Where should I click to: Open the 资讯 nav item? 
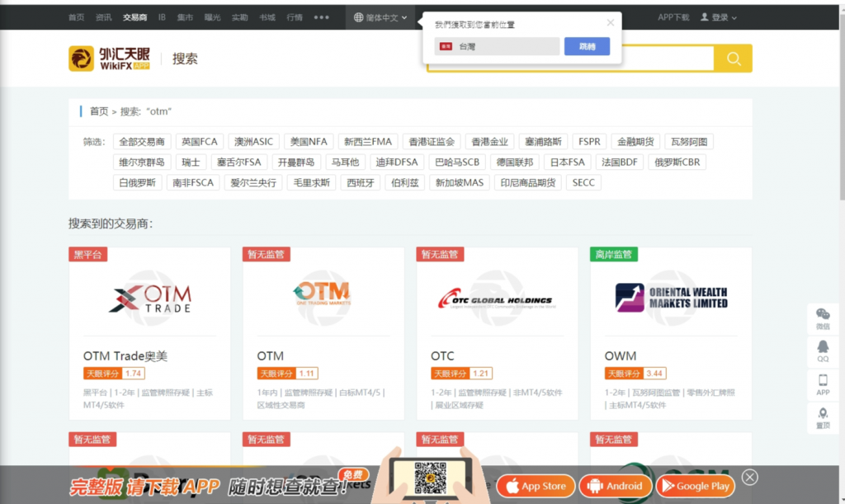103,17
